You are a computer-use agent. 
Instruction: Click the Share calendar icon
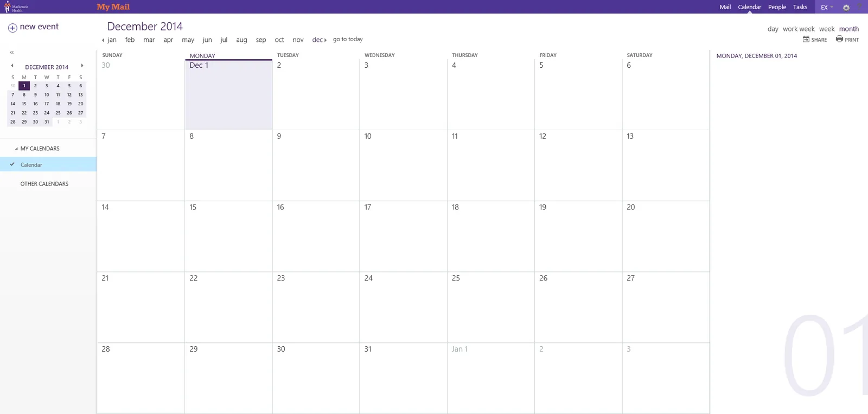806,39
